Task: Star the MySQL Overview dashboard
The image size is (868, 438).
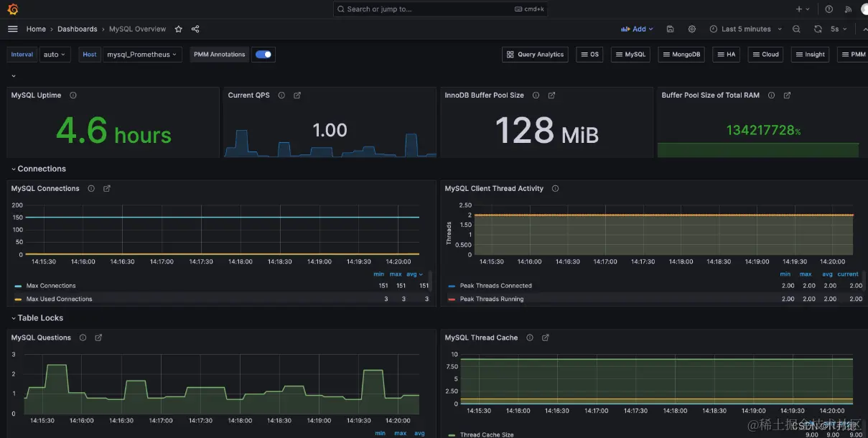Action: point(178,29)
